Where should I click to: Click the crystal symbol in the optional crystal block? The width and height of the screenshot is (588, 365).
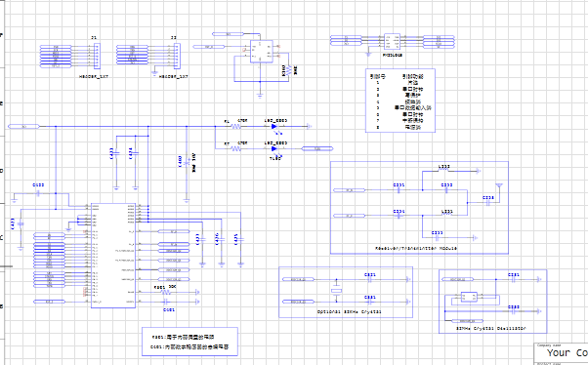pos(336,291)
